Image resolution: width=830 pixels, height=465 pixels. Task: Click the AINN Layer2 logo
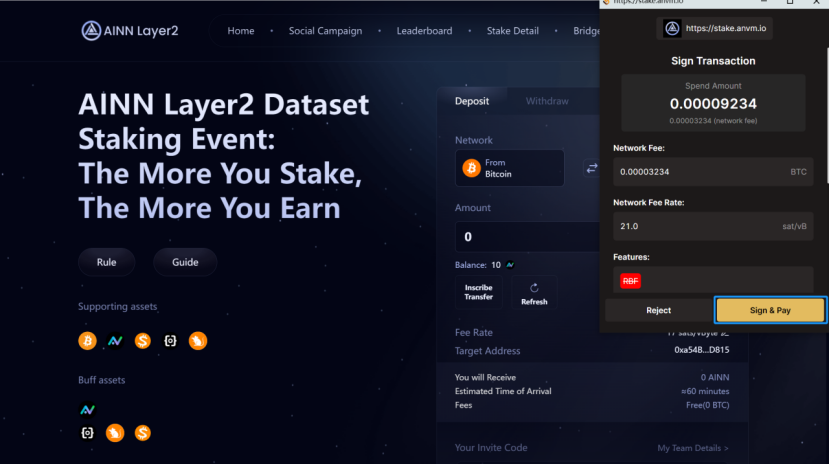(x=130, y=31)
